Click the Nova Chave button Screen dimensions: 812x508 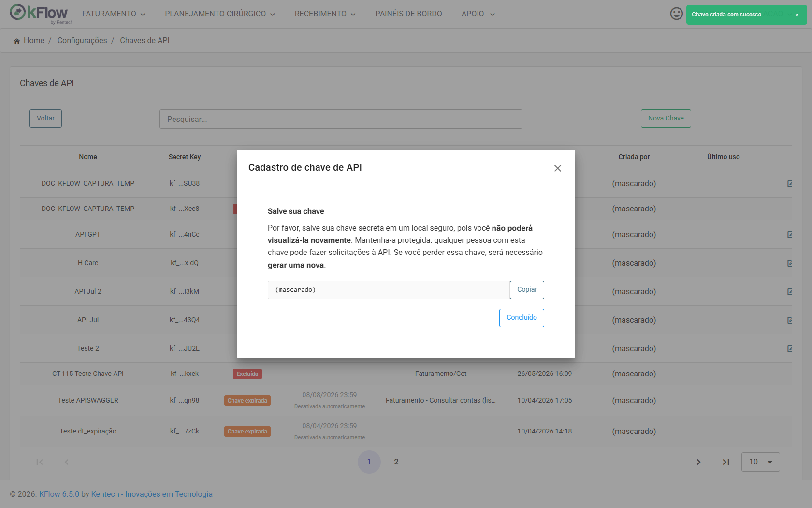[666, 119]
